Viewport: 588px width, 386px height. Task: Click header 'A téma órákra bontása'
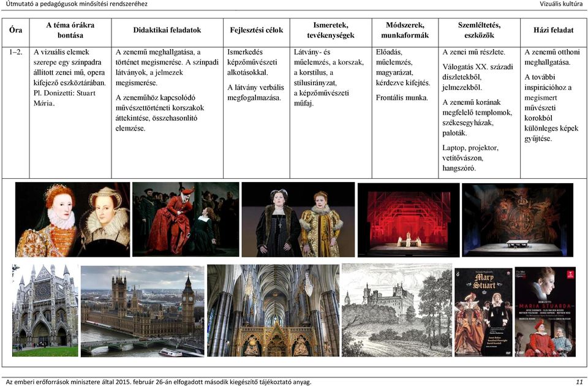tap(70, 30)
